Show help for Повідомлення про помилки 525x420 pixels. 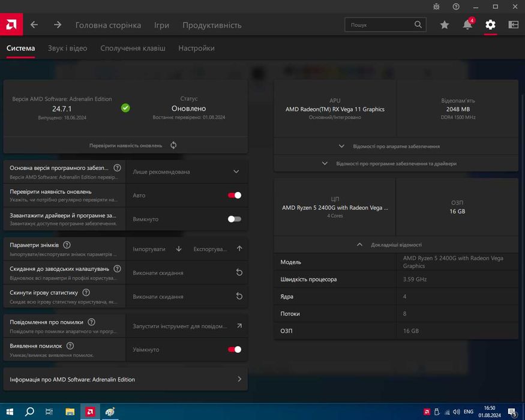coord(91,322)
